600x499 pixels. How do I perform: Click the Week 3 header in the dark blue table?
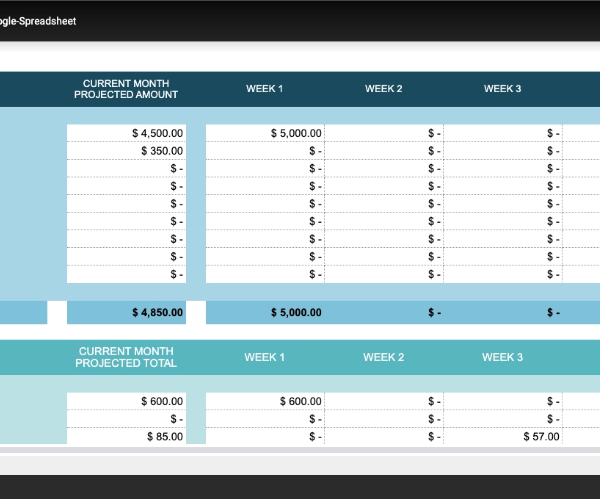503,89
